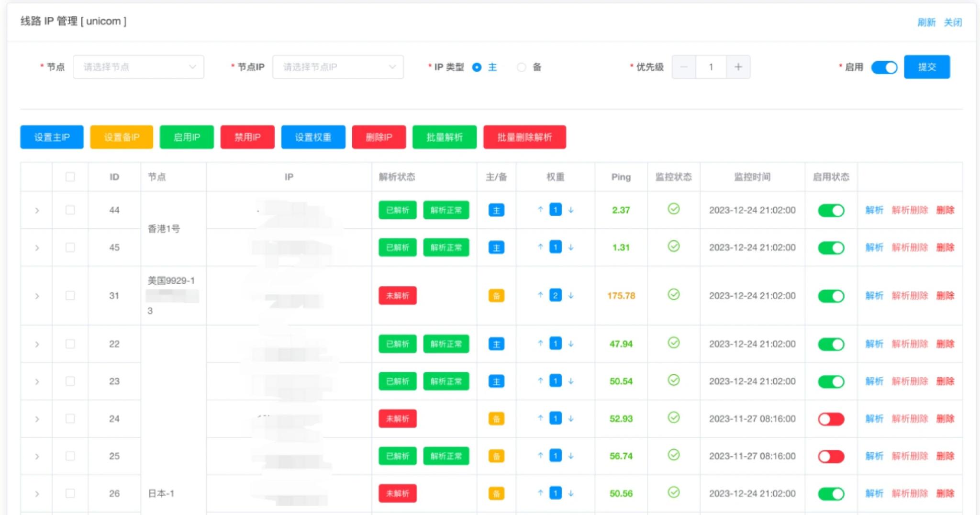Click the 批量解析 toolbar button
This screenshot has height=515, width=980.
coord(444,137)
